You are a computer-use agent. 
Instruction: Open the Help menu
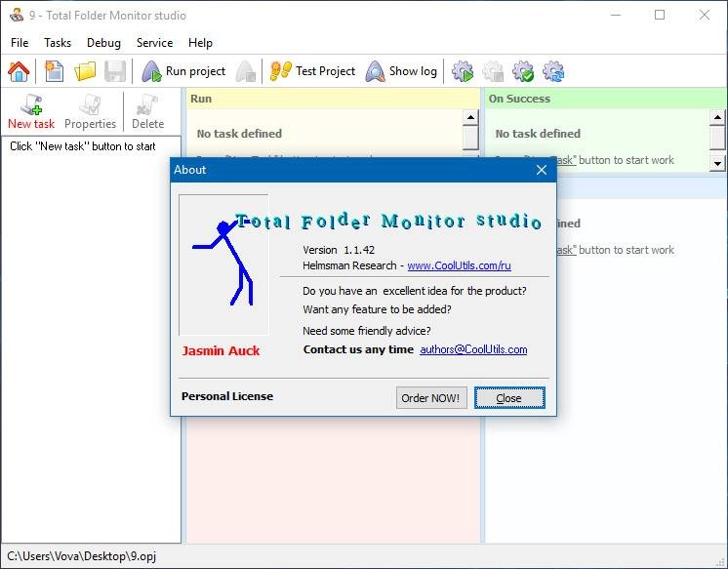tap(200, 43)
